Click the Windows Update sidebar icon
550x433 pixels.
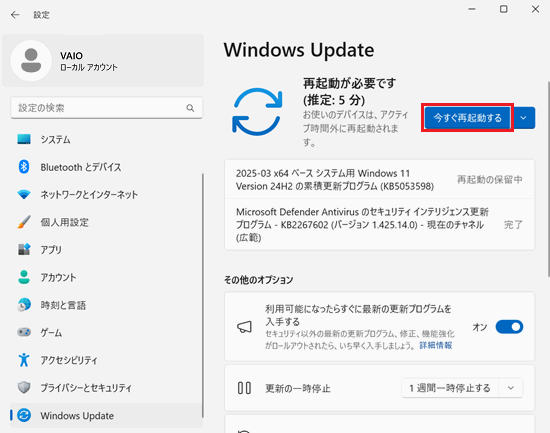(x=24, y=415)
